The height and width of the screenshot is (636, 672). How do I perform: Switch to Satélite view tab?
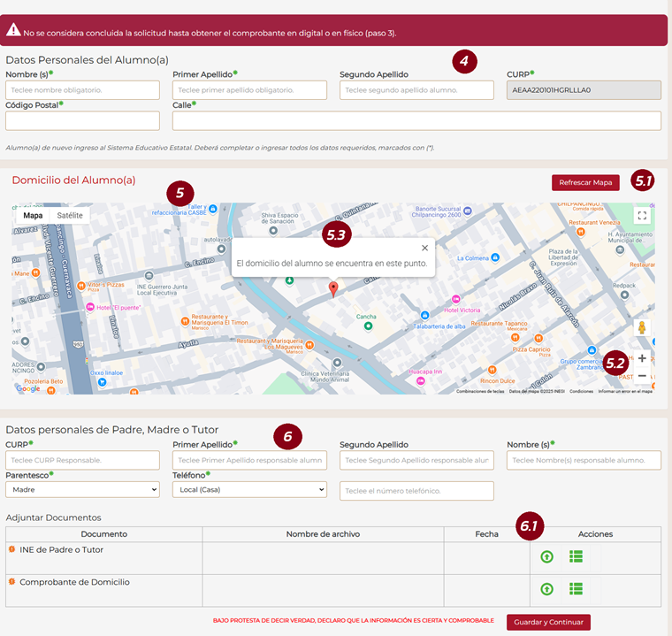tap(70, 215)
